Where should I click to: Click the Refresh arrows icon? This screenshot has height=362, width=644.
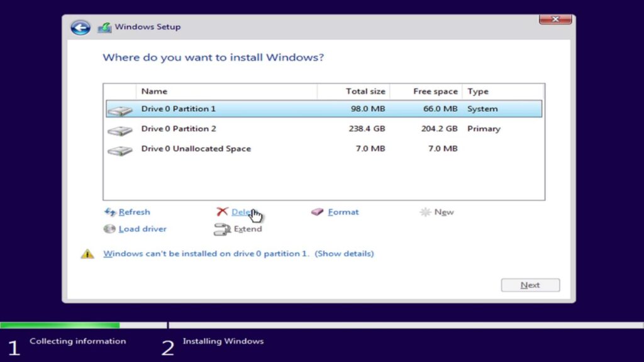(109, 212)
